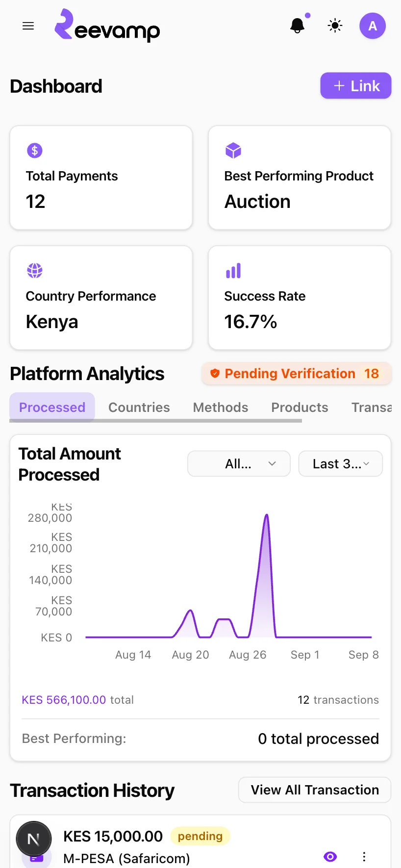Switch to the Countries tab

[139, 407]
